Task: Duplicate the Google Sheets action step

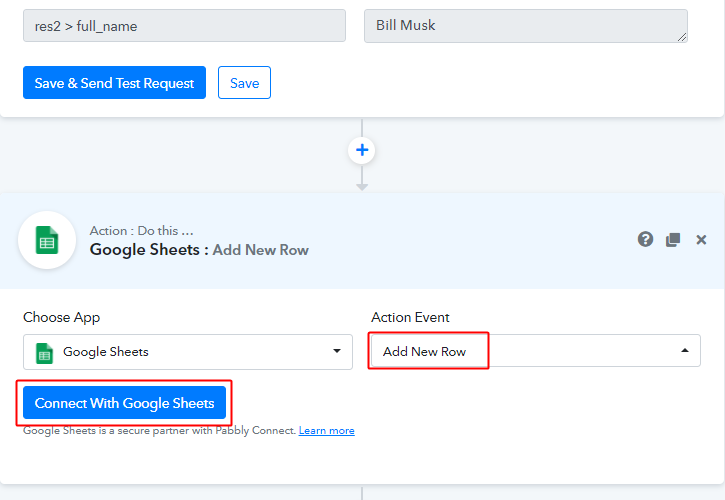Action: (x=673, y=240)
